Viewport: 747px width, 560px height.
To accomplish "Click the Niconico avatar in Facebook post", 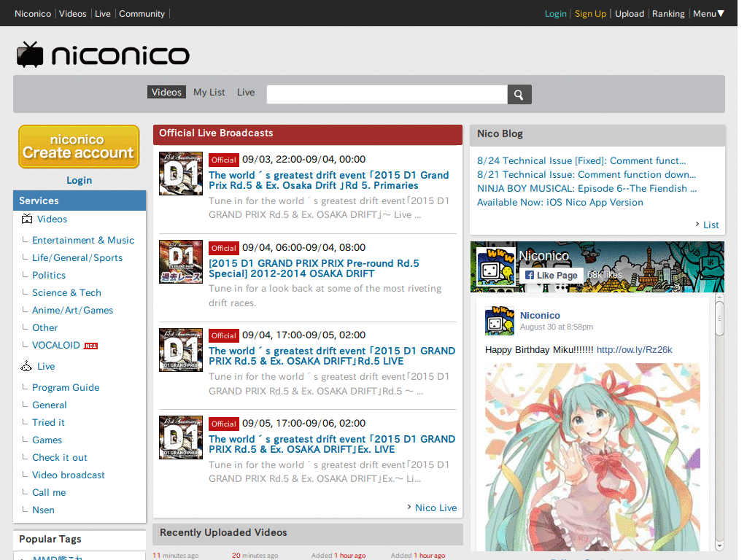I will point(499,321).
